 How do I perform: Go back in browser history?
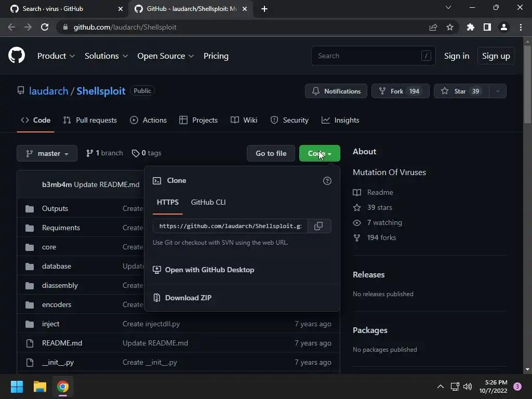pos(11,27)
